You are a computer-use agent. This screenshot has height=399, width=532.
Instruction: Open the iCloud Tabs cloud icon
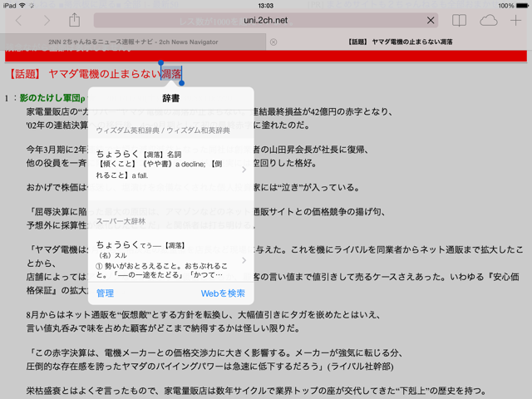pos(489,21)
